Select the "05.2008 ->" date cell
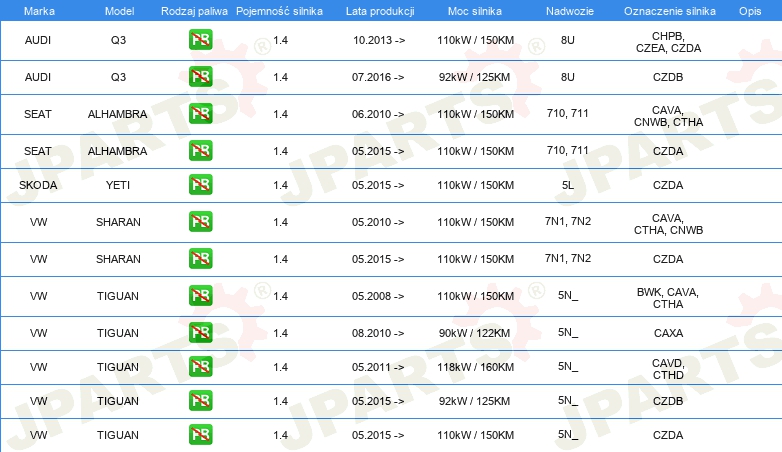Viewport: 782px width, 452px height. (378, 296)
